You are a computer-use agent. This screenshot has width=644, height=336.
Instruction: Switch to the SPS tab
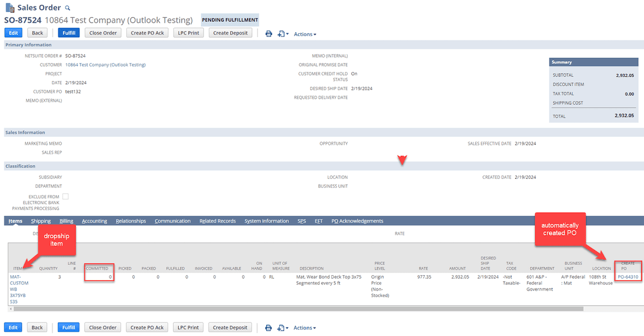pyautogui.click(x=302, y=221)
